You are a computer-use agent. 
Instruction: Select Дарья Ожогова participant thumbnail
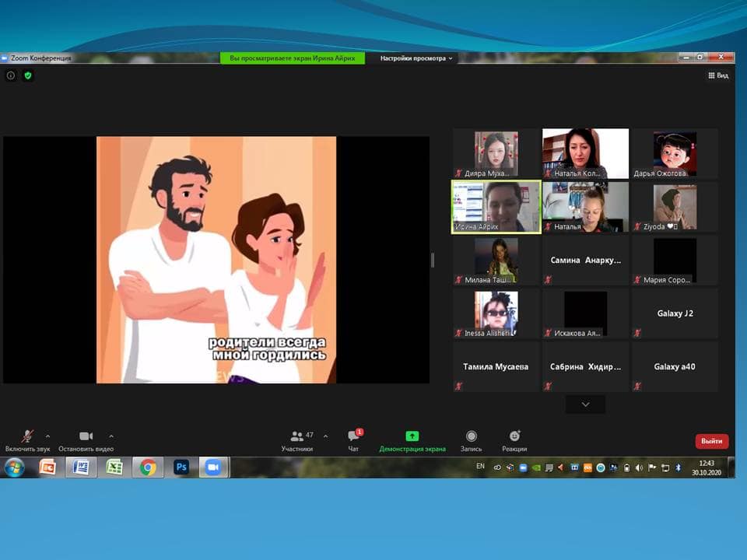click(675, 153)
